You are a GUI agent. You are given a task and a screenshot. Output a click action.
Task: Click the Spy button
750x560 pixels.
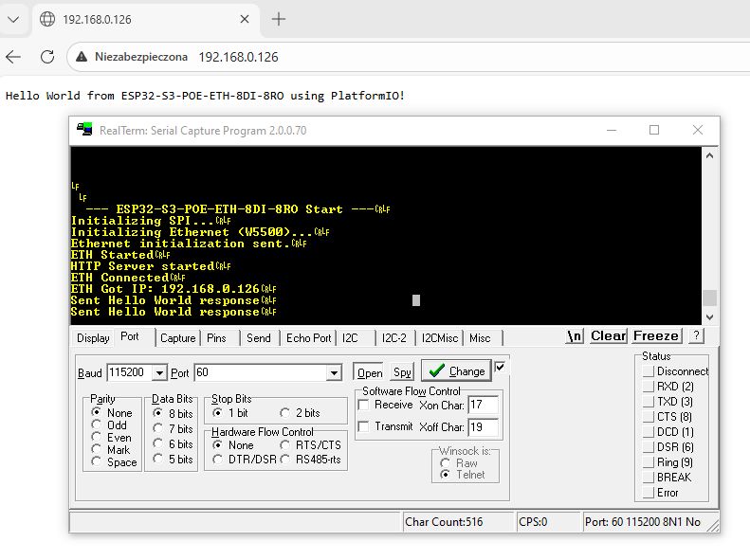pyautogui.click(x=402, y=372)
